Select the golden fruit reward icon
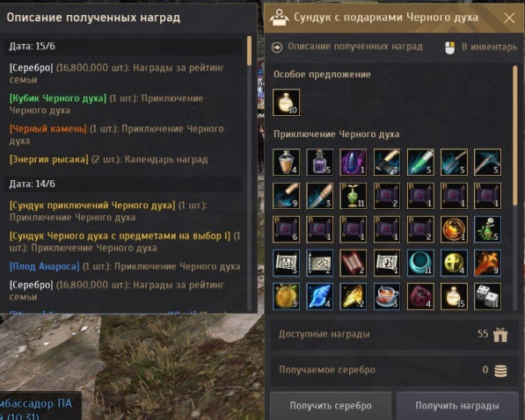Viewport: 525px width, 420px height. (287, 296)
